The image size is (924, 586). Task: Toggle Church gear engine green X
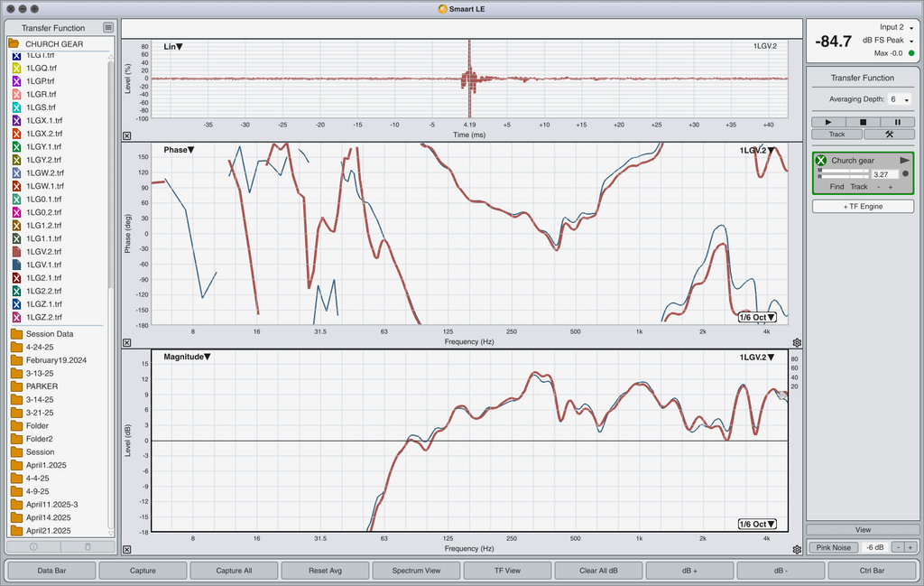(821, 161)
